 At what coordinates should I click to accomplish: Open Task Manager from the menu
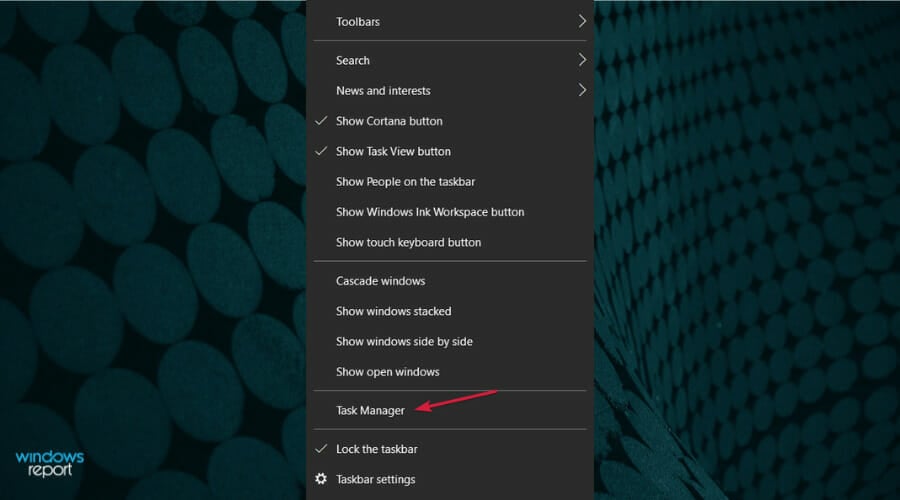450,410
